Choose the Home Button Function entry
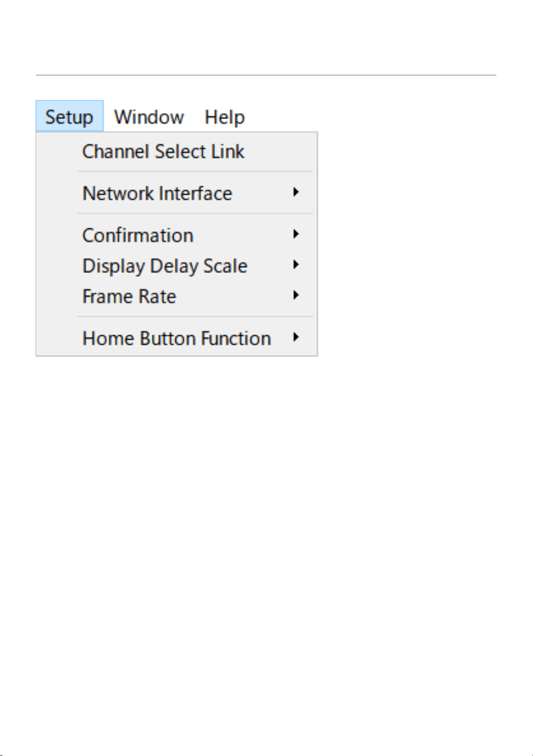Image resolution: width=533 pixels, height=756 pixels. coord(177,338)
